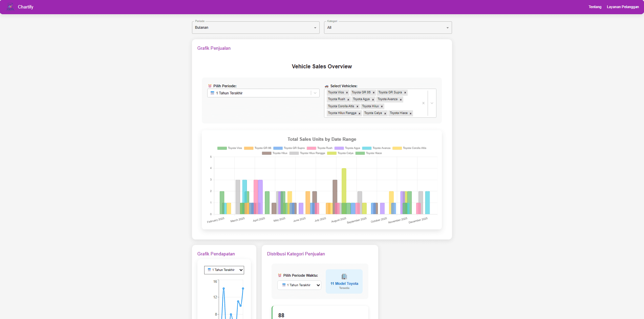Viewport: 644px width, 319px height.
Task: Click the building icon in the Model Toyota card
Action: point(344,276)
